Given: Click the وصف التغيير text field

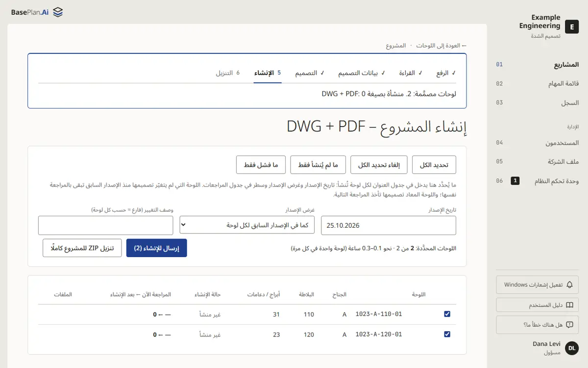Looking at the screenshot, I should (106, 225).
